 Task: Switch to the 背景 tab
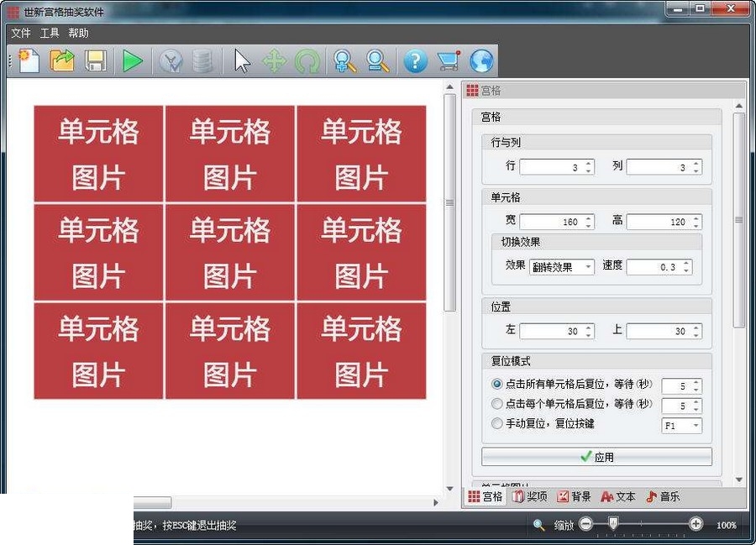tap(574, 496)
